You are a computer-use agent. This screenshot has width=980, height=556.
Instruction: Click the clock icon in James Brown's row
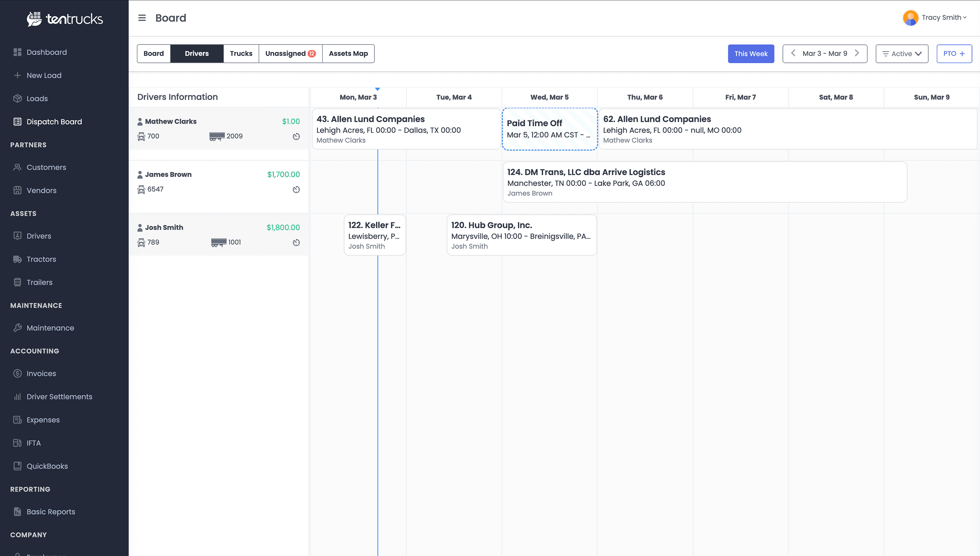(x=296, y=189)
